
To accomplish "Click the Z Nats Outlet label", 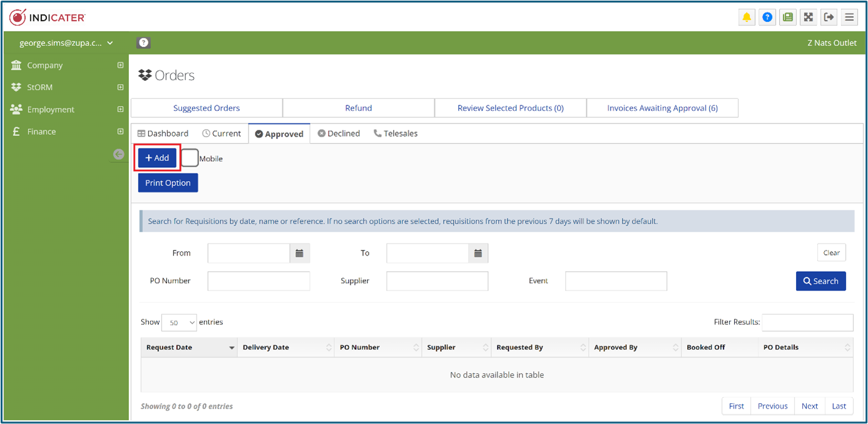I will 832,43.
